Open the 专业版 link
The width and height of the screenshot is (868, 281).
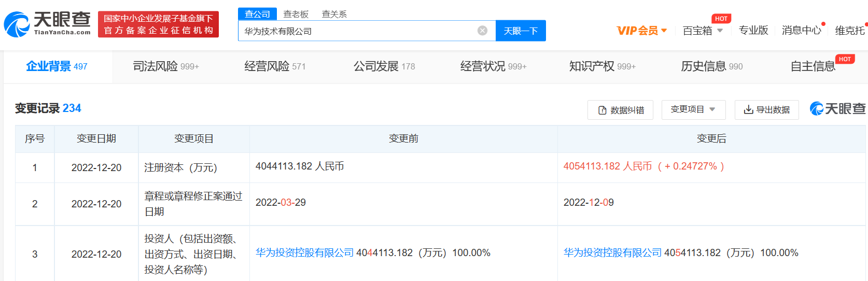tap(753, 31)
